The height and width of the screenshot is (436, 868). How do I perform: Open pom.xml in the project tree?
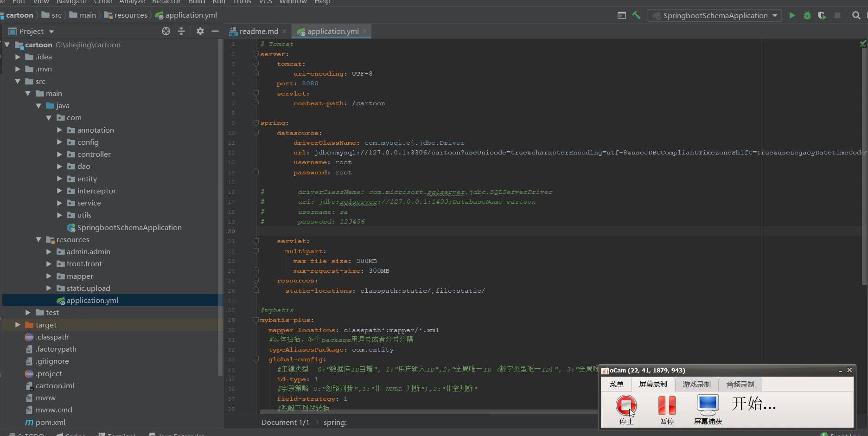pyautogui.click(x=50, y=423)
